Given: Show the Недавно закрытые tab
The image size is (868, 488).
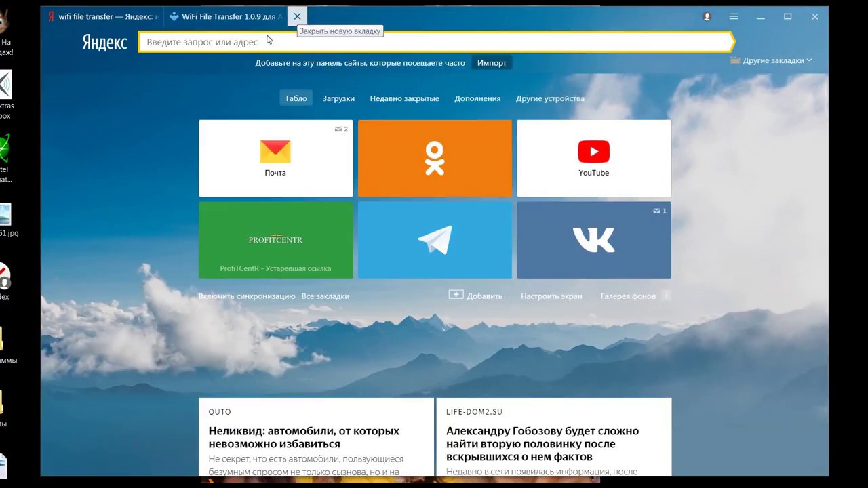Looking at the screenshot, I should click(404, 98).
